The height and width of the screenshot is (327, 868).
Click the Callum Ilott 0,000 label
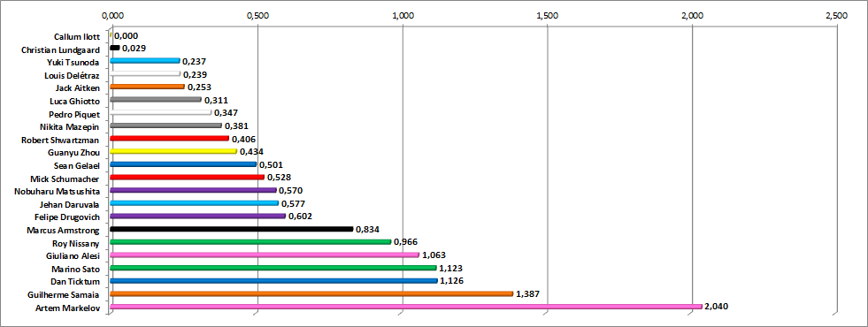point(127,36)
